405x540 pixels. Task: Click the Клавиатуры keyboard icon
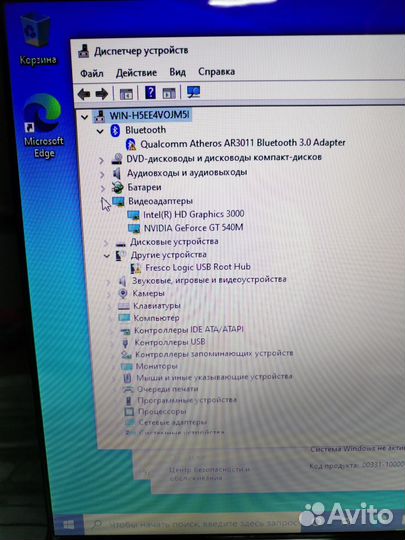[124, 306]
